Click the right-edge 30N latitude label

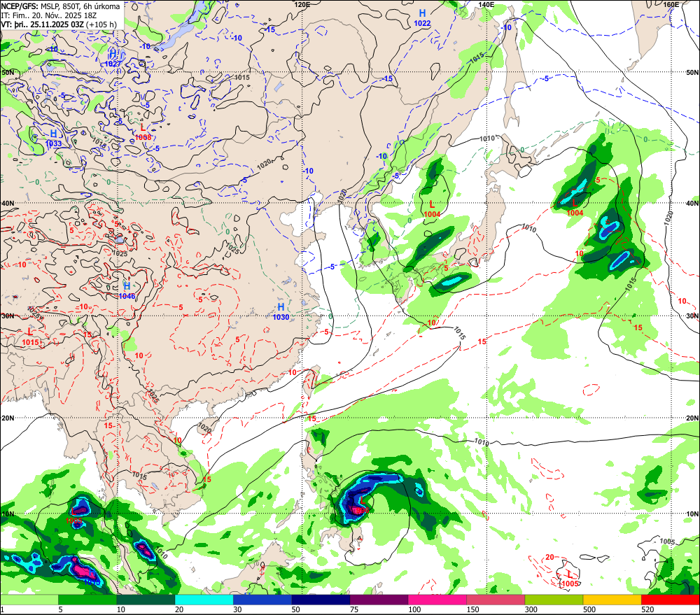(x=692, y=316)
